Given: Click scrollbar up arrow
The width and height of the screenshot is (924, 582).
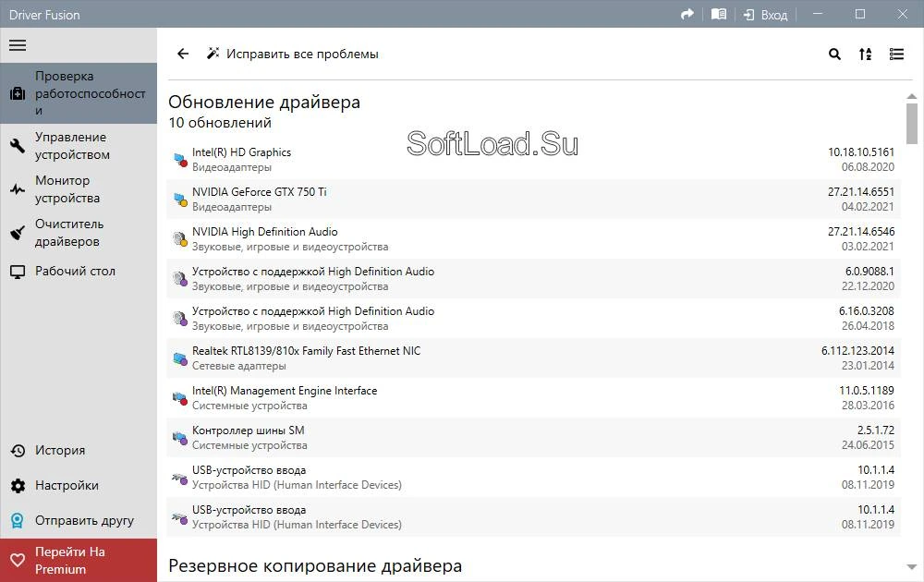Looking at the screenshot, I should click(x=912, y=96).
